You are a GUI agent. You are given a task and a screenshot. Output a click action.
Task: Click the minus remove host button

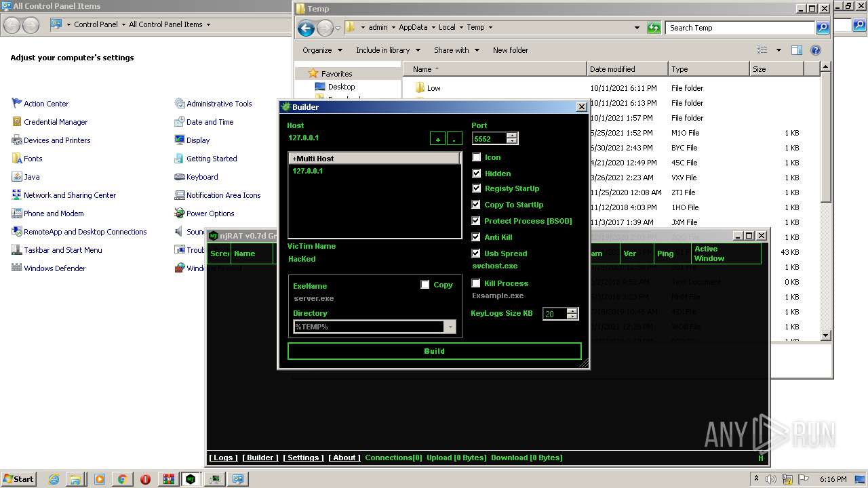[454, 139]
